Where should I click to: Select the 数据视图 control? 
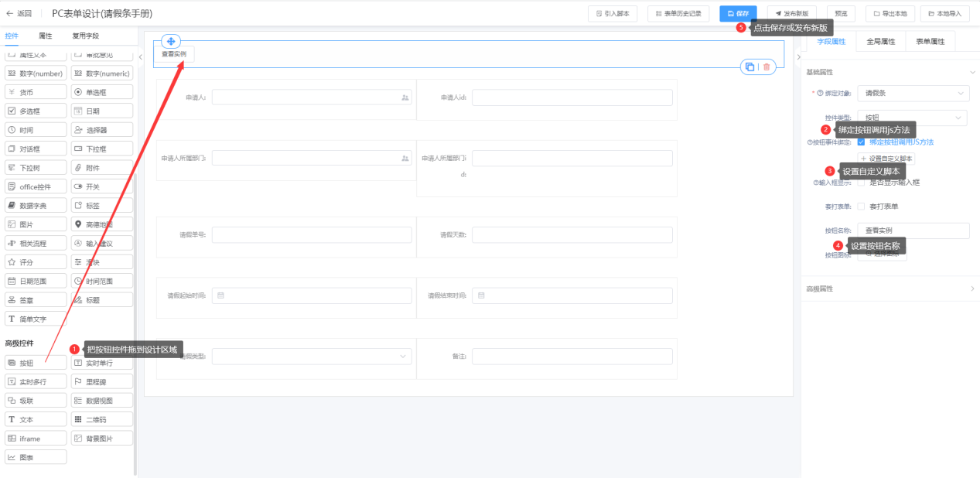[102, 401]
